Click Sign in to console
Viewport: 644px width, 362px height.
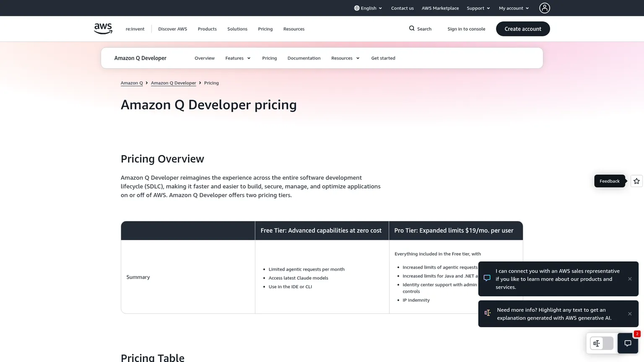[x=466, y=29]
